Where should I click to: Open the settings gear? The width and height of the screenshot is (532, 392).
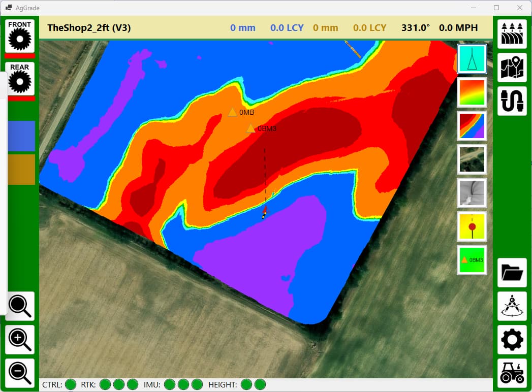click(512, 340)
